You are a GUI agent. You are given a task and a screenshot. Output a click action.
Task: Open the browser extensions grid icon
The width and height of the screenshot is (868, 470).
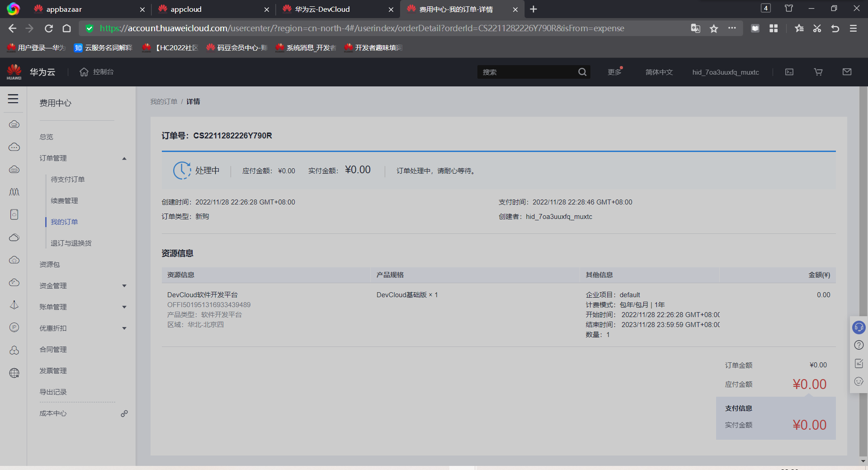(x=774, y=28)
